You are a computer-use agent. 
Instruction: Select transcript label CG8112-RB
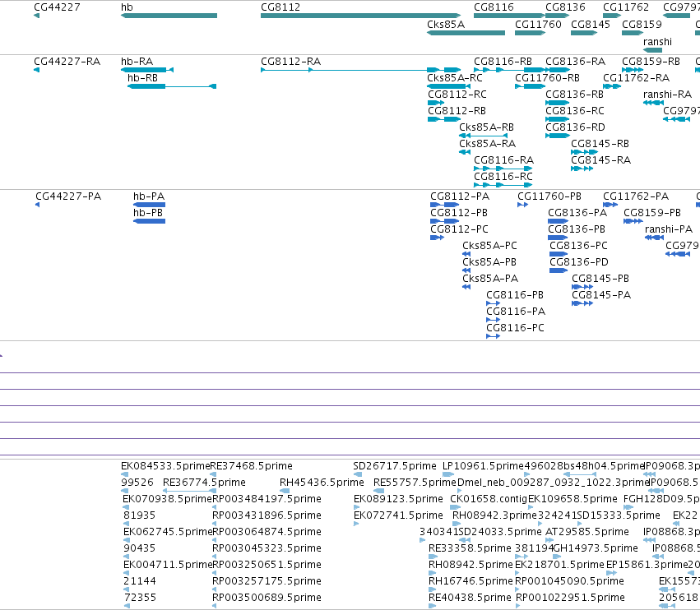(x=457, y=111)
